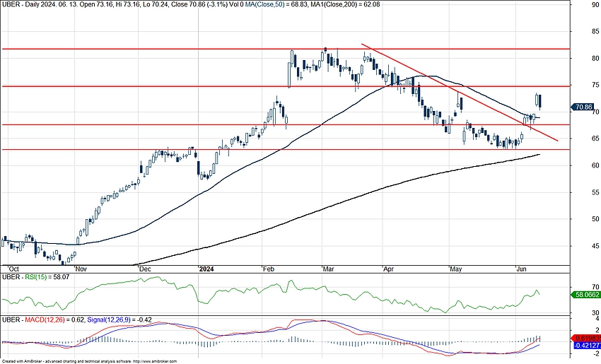The image size is (601, 364).
Task: Click the red MACD value tag 0.6198
Action: [585, 339]
